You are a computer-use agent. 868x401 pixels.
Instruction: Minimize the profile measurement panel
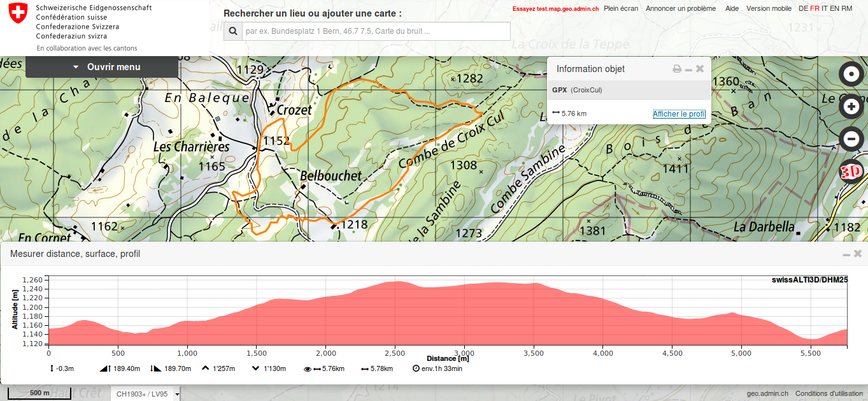pos(846,254)
